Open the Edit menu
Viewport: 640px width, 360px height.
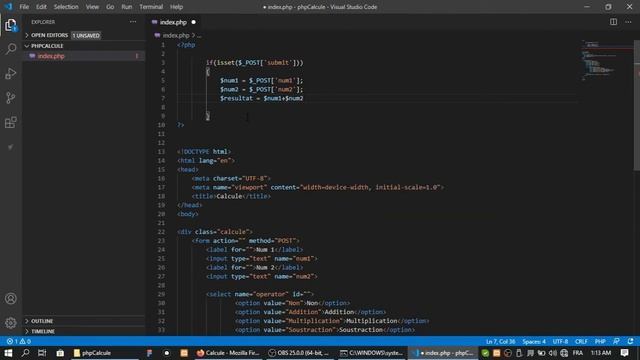[x=41, y=7]
